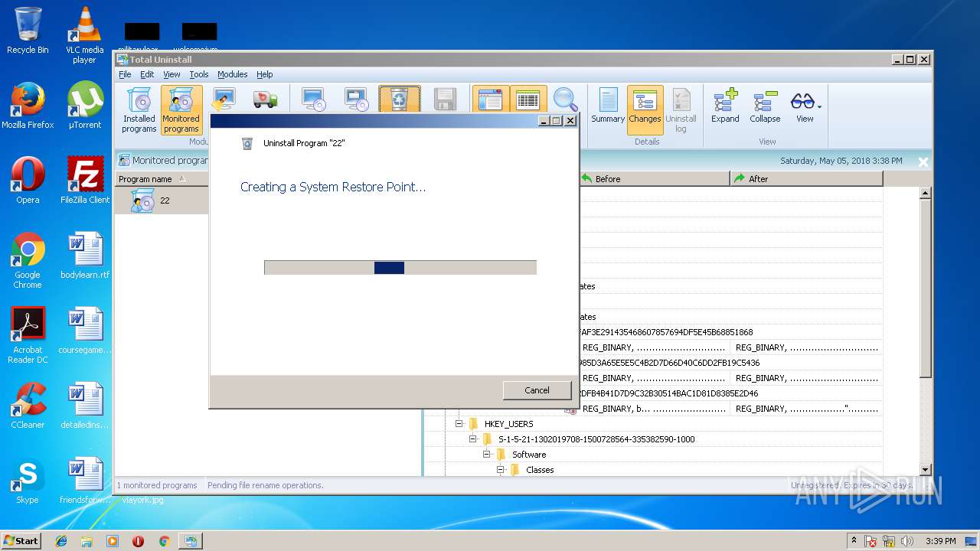Open the Modules menu
Screen dimensions: 980x551
[232, 74]
